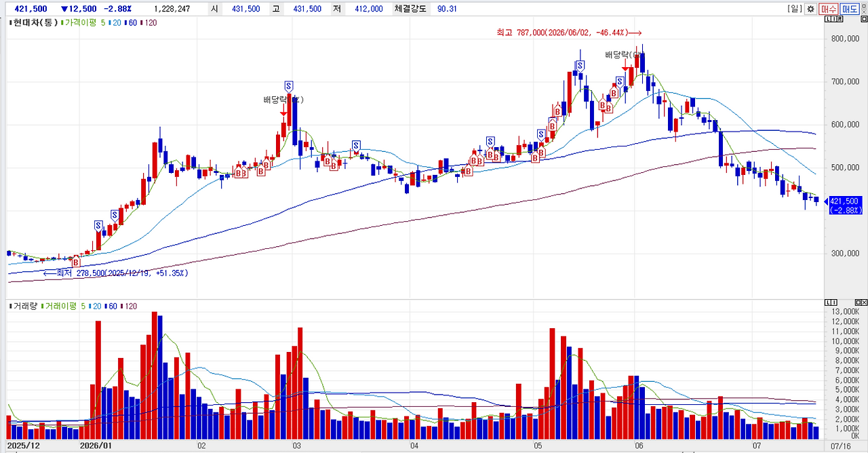Image resolution: width=868 pixels, height=453 pixels.
Task: Click the S marker near mid-March candles
Action: (356, 145)
